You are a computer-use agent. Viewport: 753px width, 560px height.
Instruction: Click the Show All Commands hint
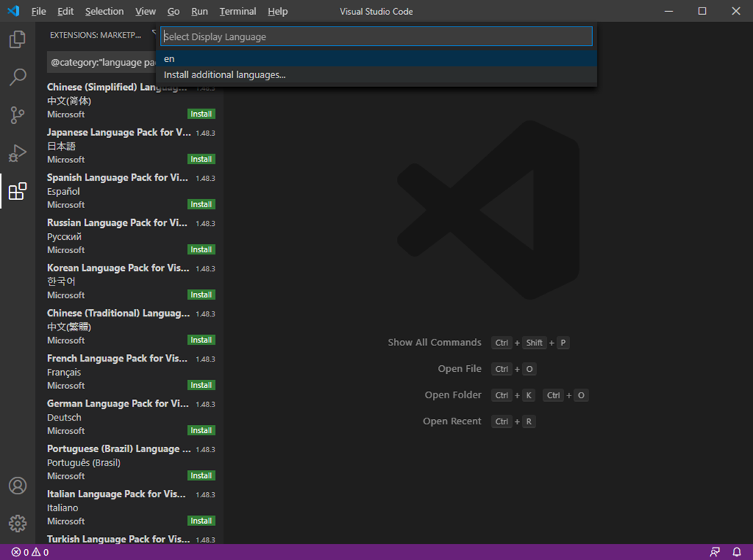click(434, 342)
